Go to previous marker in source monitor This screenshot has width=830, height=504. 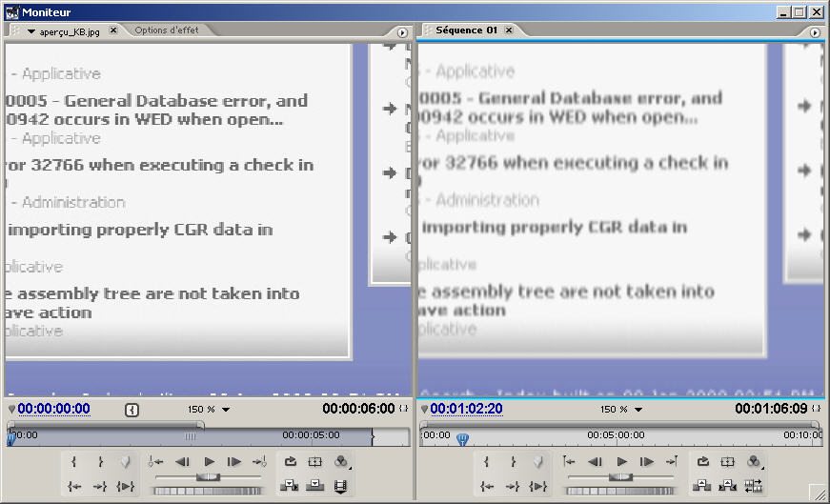point(155,462)
